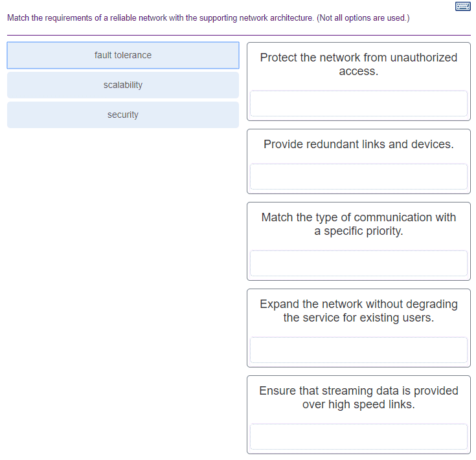The width and height of the screenshot is (476, 460).
Task: Click the purple divider line below the question
Action: [x=238, y=35]
